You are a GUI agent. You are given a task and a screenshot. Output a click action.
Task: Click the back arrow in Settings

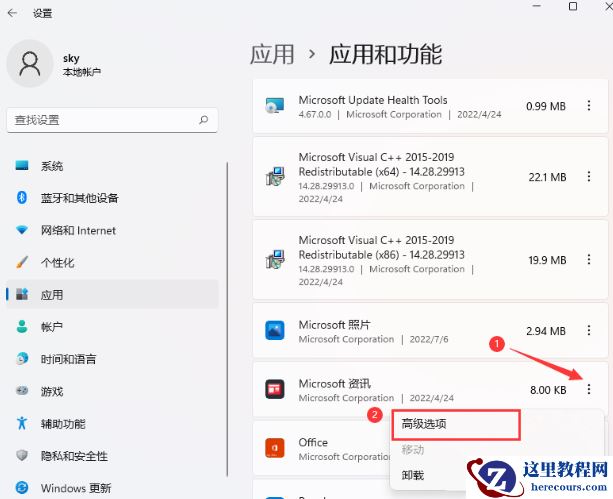(13, 13)
